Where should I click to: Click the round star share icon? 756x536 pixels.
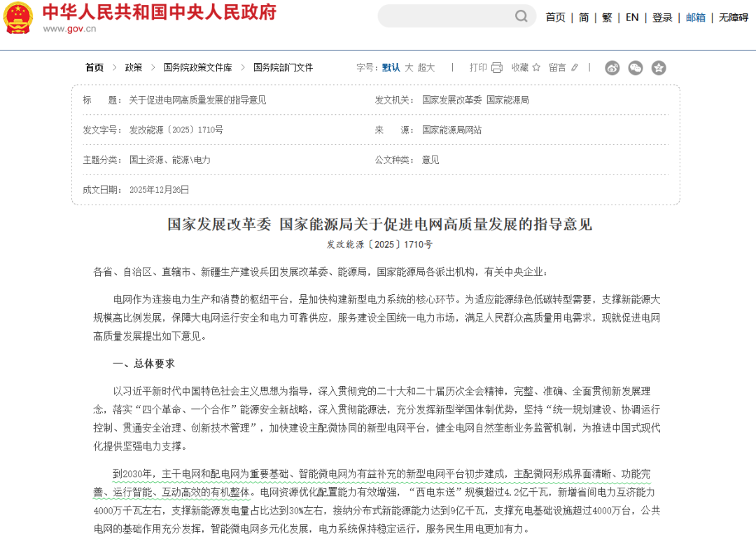659,68
